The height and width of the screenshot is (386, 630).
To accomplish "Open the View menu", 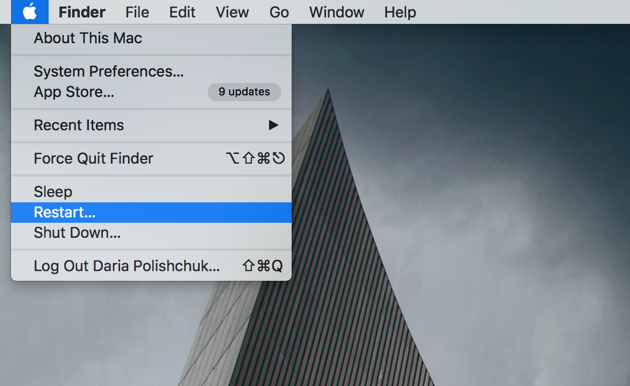I will [232, 12].
